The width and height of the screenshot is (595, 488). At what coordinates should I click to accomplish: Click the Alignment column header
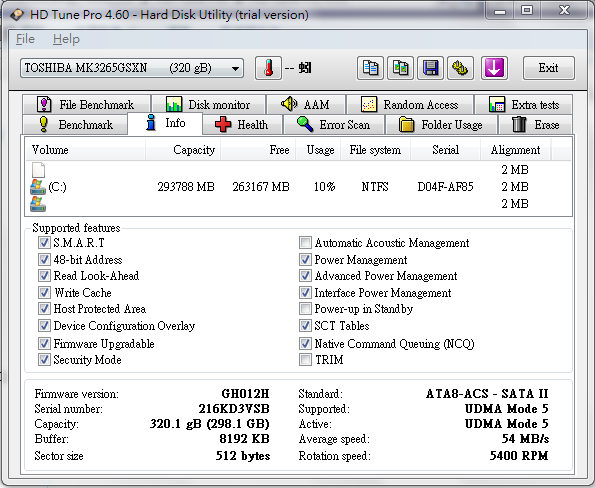(516, 150)
